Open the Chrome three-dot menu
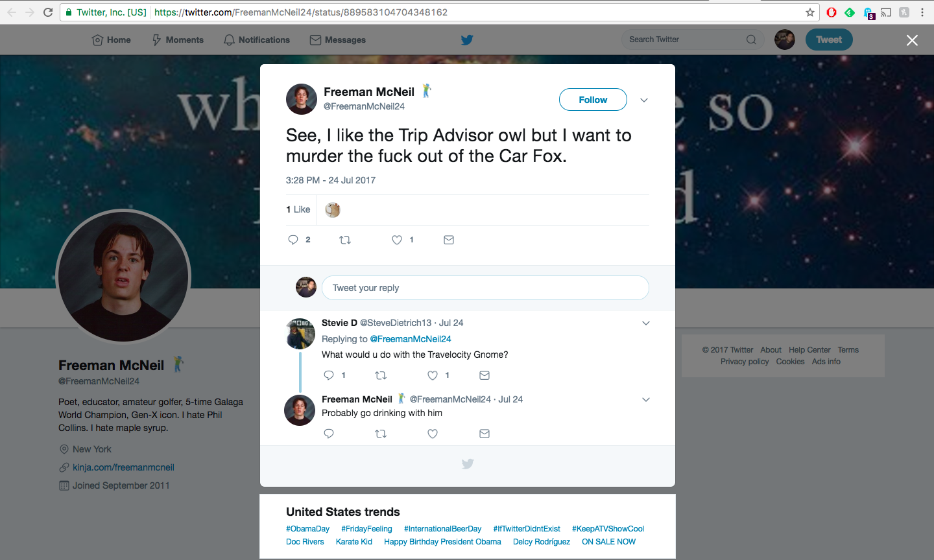Screen dimensions: 934x560 (x=922, y=12)
